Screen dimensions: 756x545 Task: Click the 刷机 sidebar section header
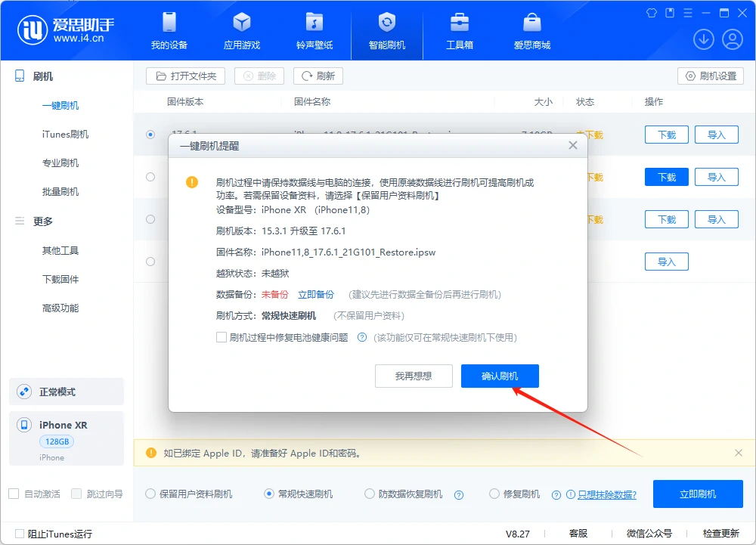[43, 76]
